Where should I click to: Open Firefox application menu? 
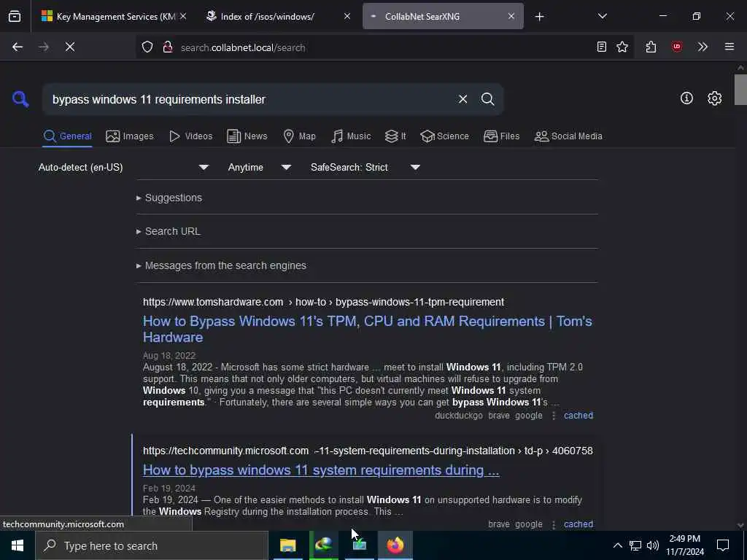(729, 47)
